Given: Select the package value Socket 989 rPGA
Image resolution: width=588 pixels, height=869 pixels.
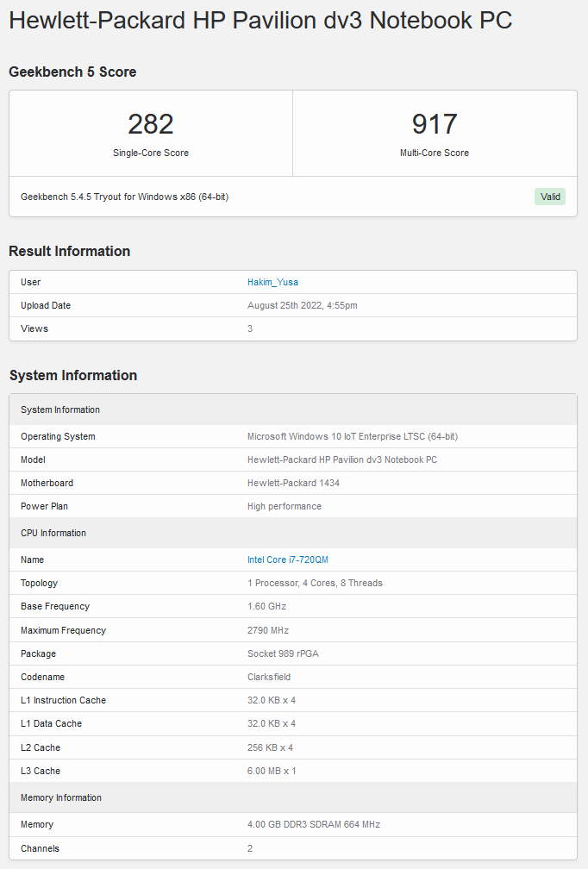Looking at the screenshot, I should point(283,654).
